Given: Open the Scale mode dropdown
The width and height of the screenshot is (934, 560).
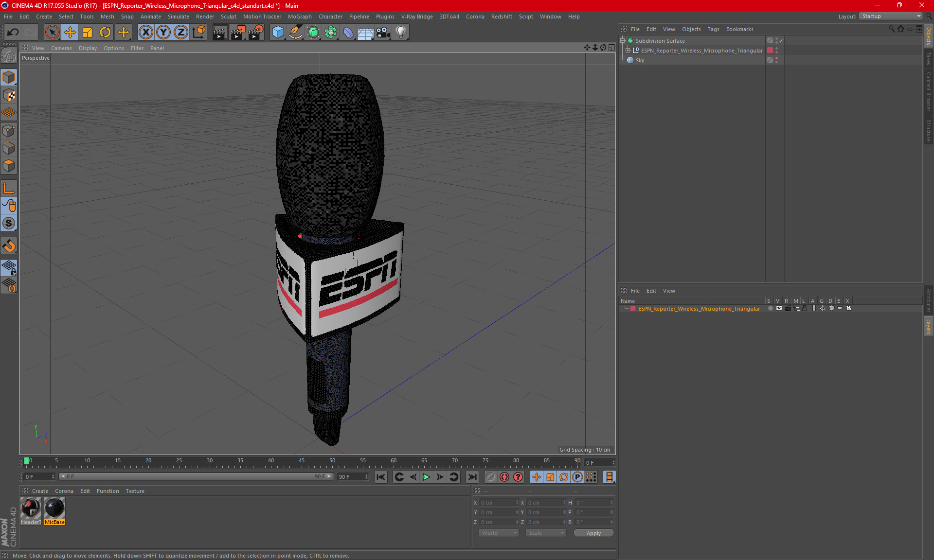Looking at the screenshot, I should pos(546,533).
